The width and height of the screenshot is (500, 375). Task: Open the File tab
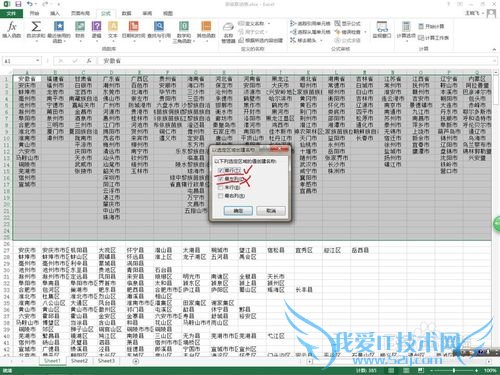click(x=11, y=13)
